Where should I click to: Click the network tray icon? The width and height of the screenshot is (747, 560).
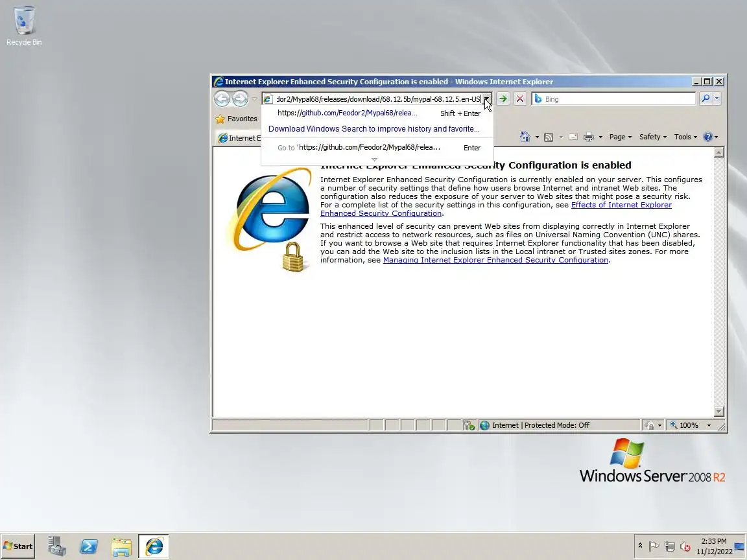point(670,546)
